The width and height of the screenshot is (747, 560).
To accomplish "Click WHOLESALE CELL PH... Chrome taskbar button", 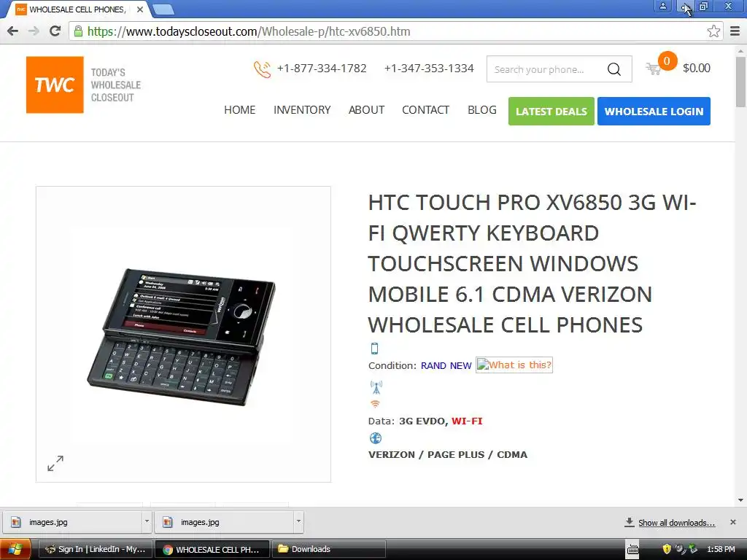I will [212, 549].
